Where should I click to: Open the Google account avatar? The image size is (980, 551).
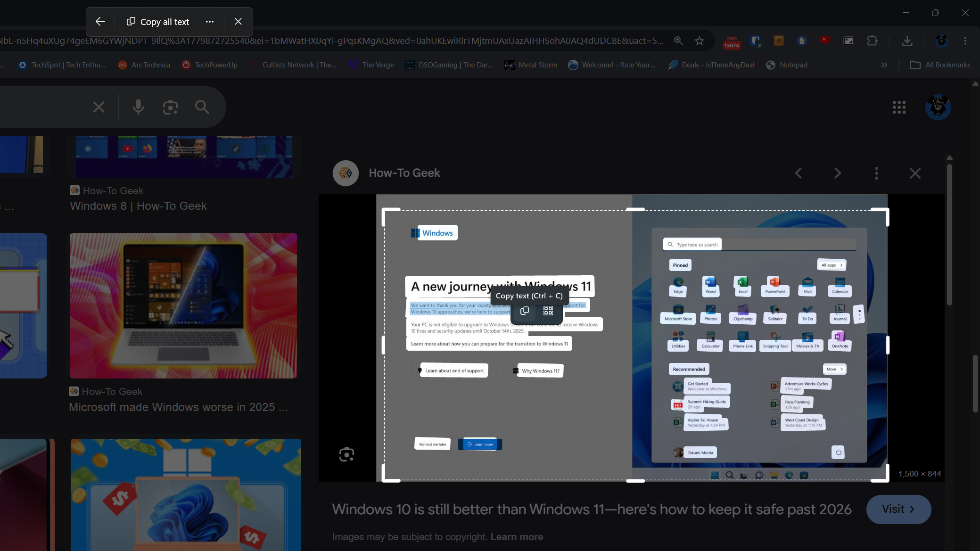938,107
